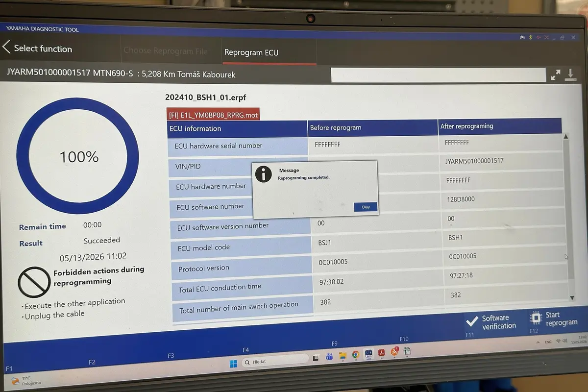Click the BSH1 model code after value
This screenshot has width=588, height=392.
(456, 238)
